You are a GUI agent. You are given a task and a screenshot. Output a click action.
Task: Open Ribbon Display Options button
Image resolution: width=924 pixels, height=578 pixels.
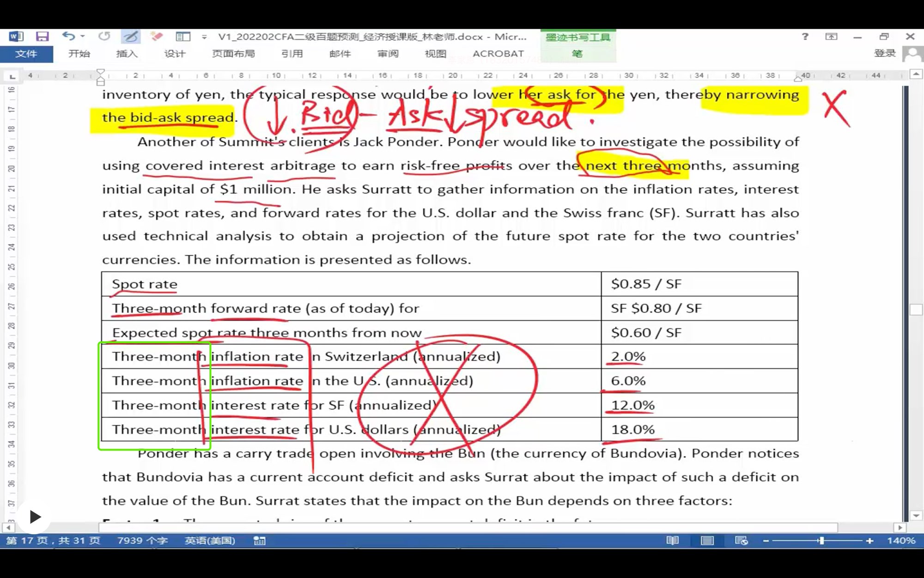click(x=831, y=37)
